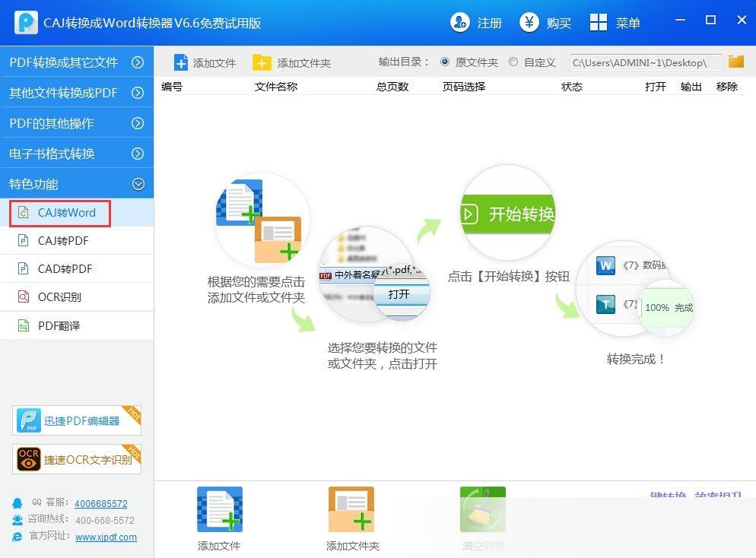The width and height of the screenshot is (756, 558).
Task: Collapse the 特色功能 section
Action: click(77, 183)
